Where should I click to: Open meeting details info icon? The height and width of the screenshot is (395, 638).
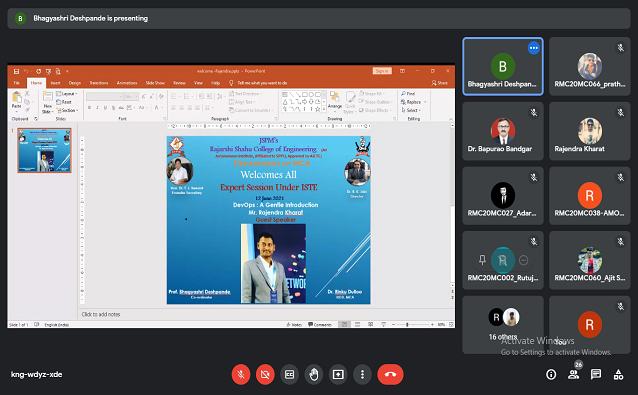[551, 375]
